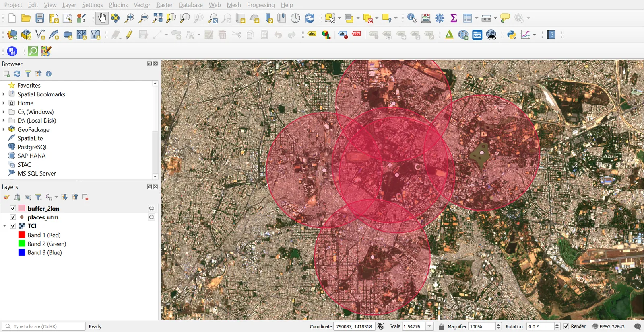Click the Layer Labeling abc icon
The image size is (644, 332).
(312, 34)
